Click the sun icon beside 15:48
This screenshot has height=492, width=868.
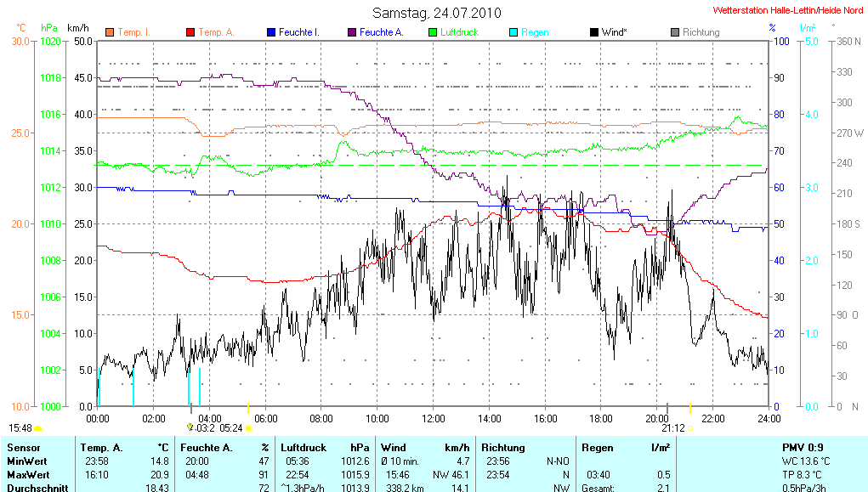(x=38, y=428)
